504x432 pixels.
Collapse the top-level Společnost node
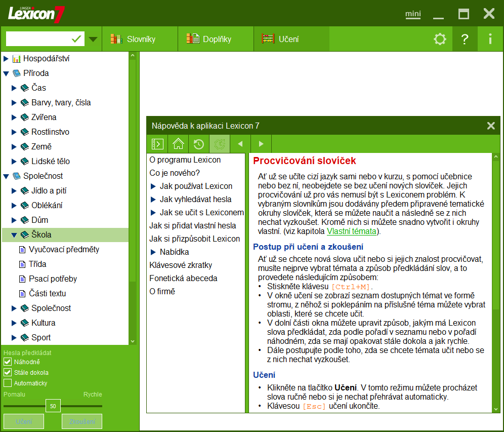pyautogui.click(x=6, y=176)
